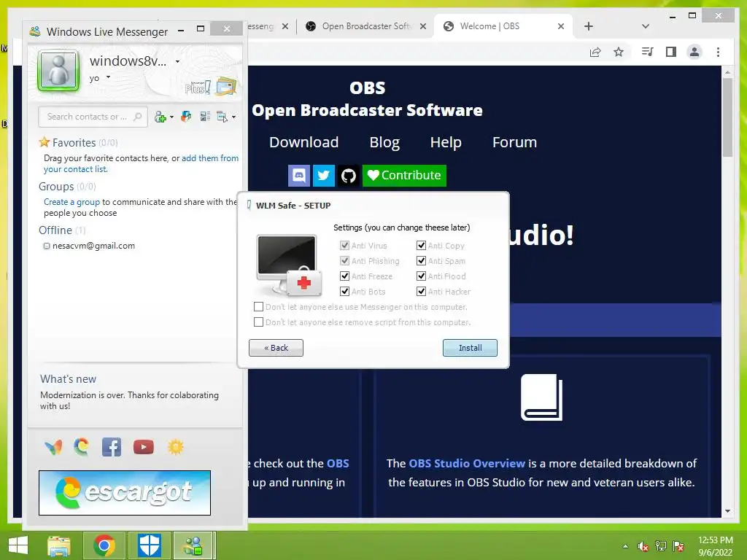Viewport: 747px width, 560px height.
Task: Click the MSN butterfly icon at bottom
Action: tap(53, 447)
